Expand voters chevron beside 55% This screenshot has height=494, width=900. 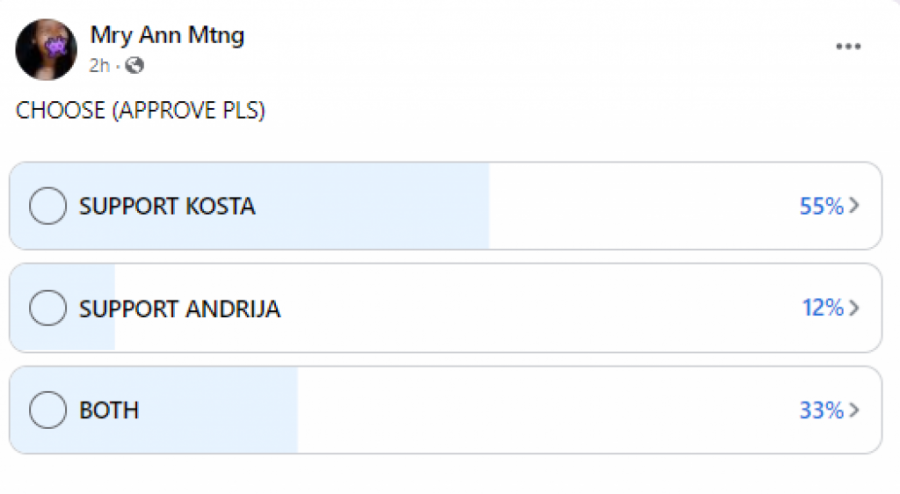(x=854, y=207)
